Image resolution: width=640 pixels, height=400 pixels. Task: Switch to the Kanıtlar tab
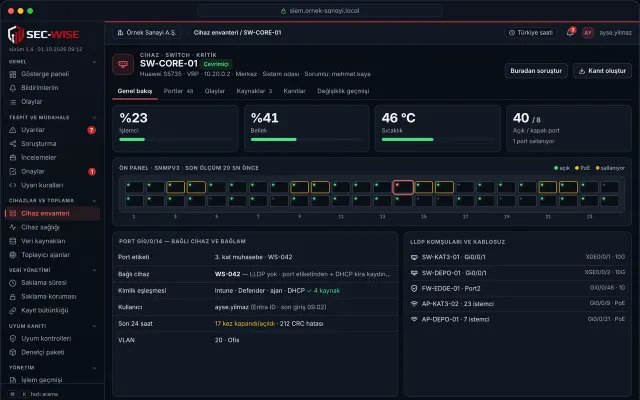pyautogui.click(x=294, y=91)
